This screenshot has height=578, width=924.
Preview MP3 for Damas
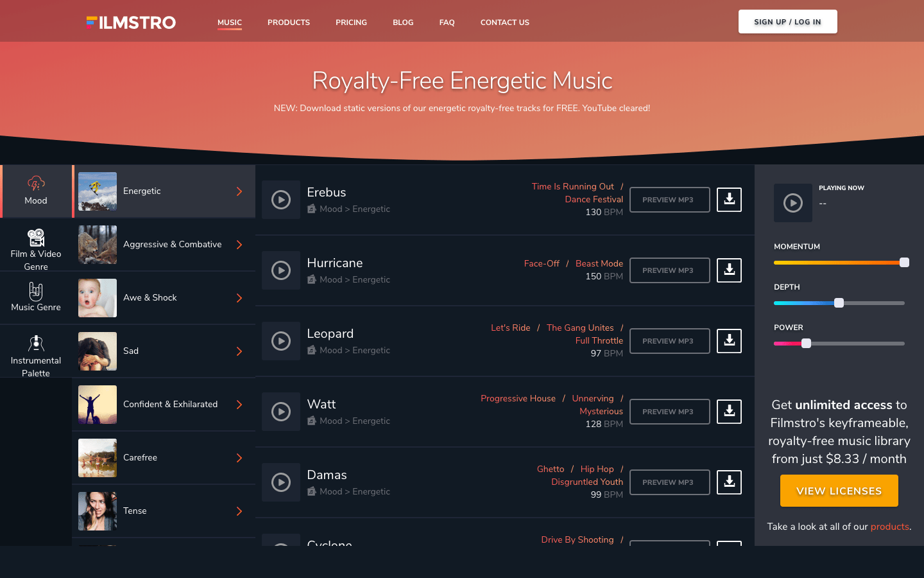(x=670, y=482)
